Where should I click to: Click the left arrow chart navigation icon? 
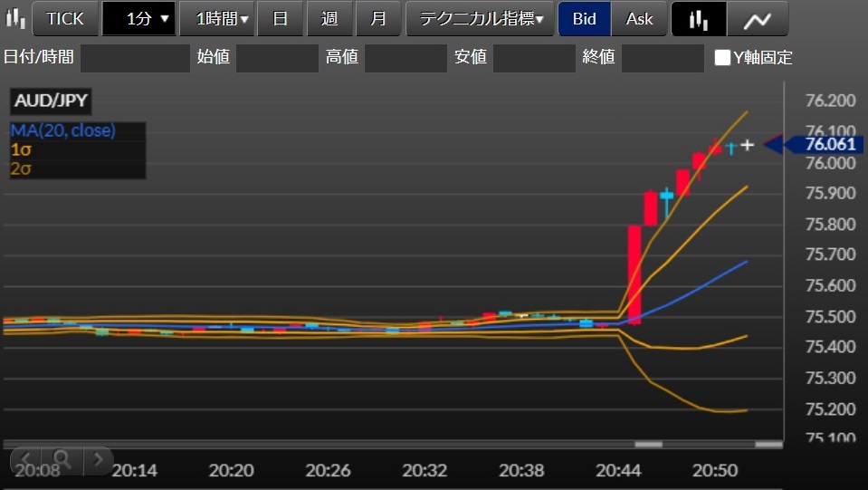click(26, 459)
